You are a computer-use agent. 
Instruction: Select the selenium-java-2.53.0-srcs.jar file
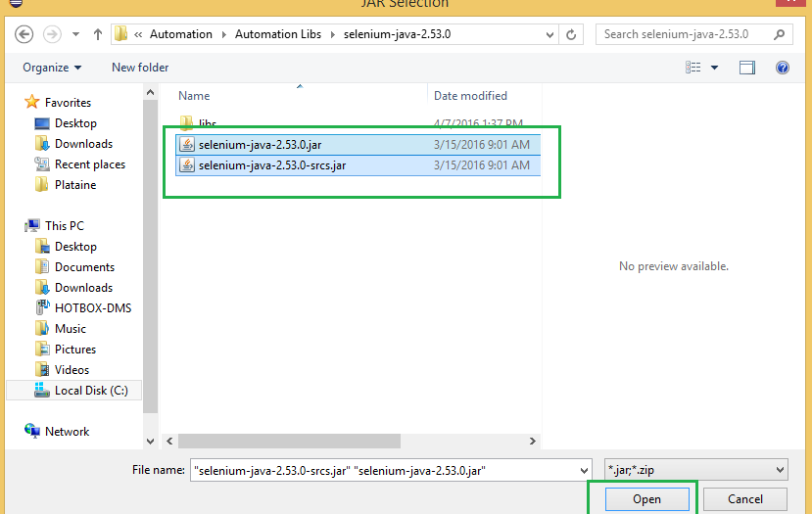(271, 165)
